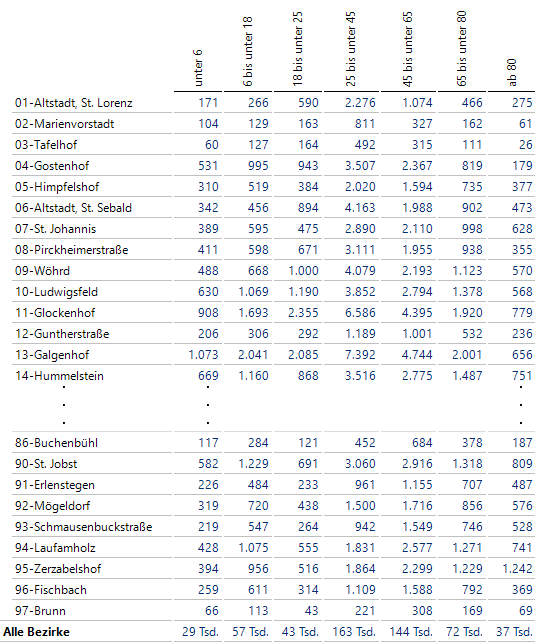Select the 97-Brunn row label

pyautogui.click(x=40, y=611)
